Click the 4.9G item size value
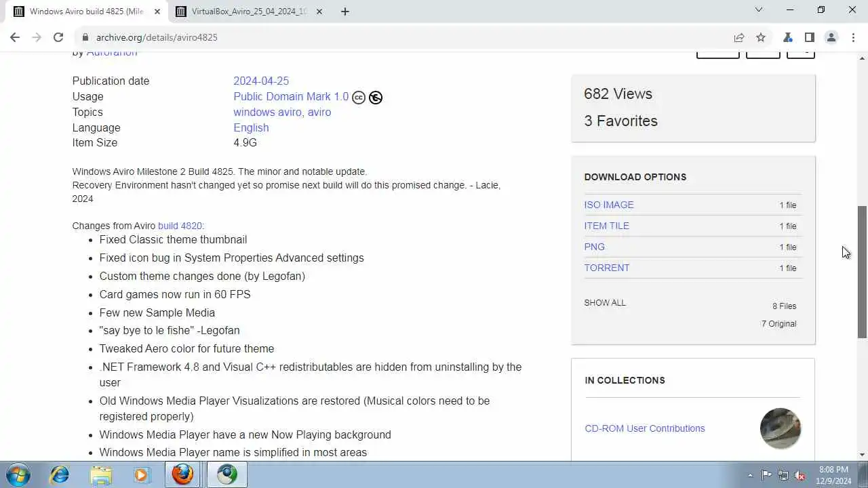 tap(245, 142)
